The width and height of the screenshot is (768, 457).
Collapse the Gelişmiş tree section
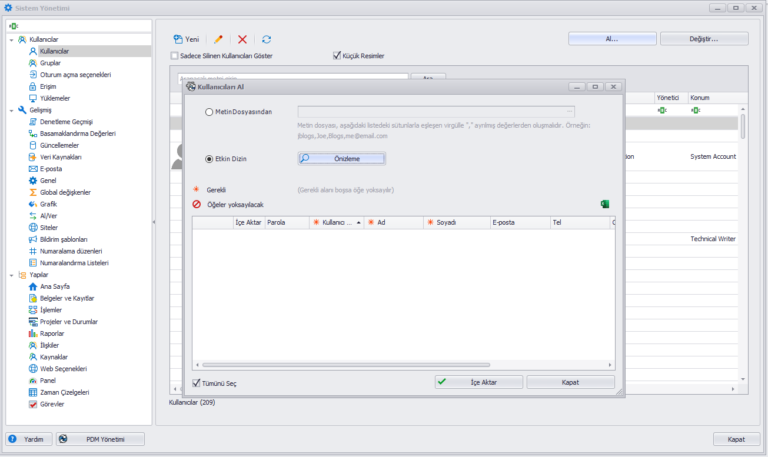point(10,110)
